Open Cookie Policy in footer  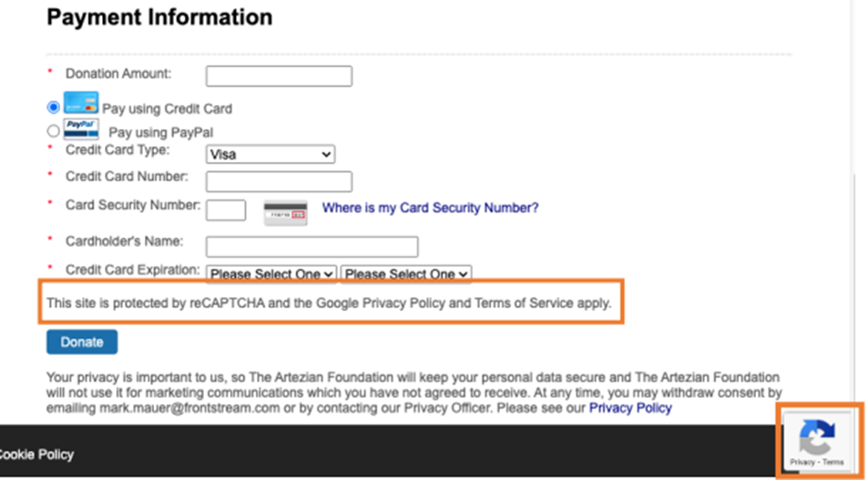(x=36, y=454)
